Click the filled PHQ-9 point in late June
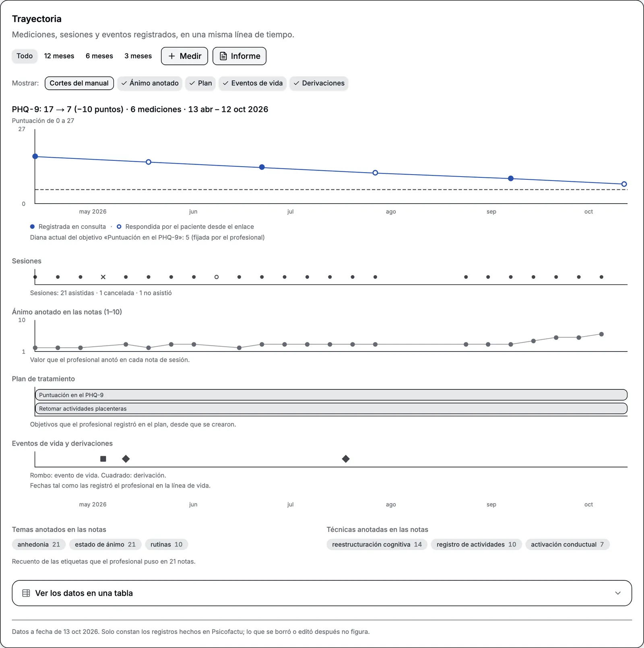The height and width of the screenshot is (648, 644). click(x=262, y=167)
